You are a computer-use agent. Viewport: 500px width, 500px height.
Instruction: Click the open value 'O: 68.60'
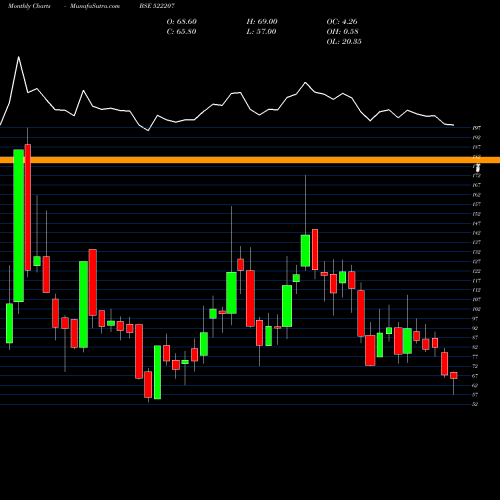(x=182, y=22)
